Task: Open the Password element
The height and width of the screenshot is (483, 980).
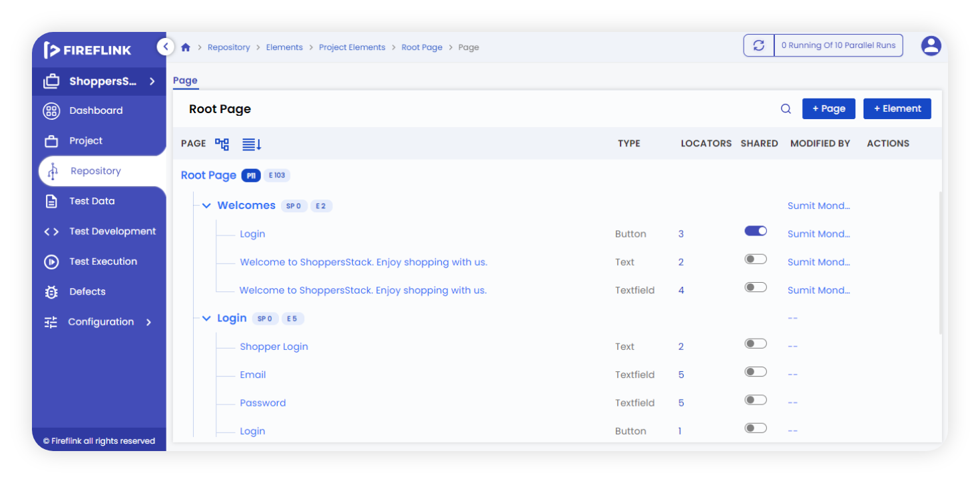Action: 263,403
